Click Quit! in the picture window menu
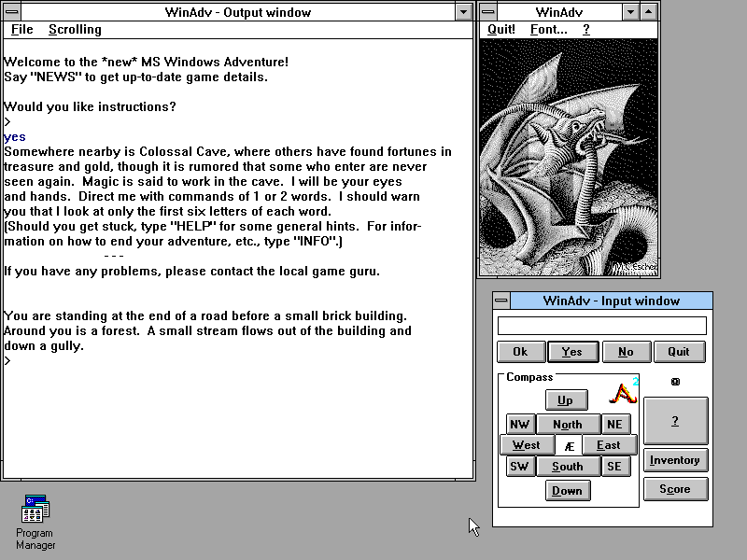This screenshot has width=747, height=560. point(501,30)
